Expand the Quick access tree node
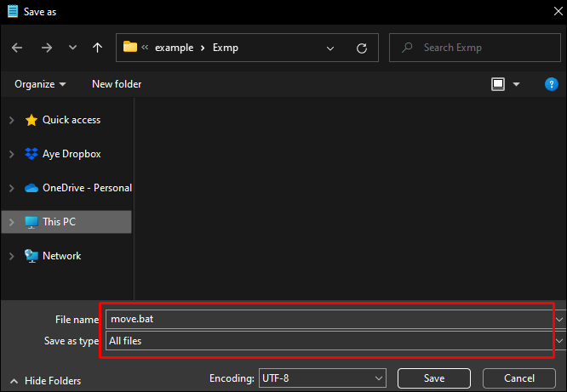The height and width of the screenshot is (392, 567). point(12,120)
